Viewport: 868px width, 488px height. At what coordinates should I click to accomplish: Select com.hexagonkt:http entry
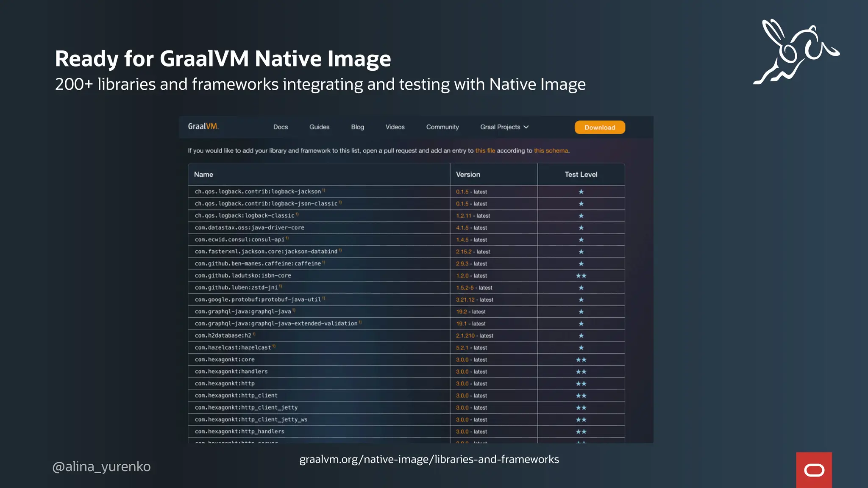tap(225, 383)
